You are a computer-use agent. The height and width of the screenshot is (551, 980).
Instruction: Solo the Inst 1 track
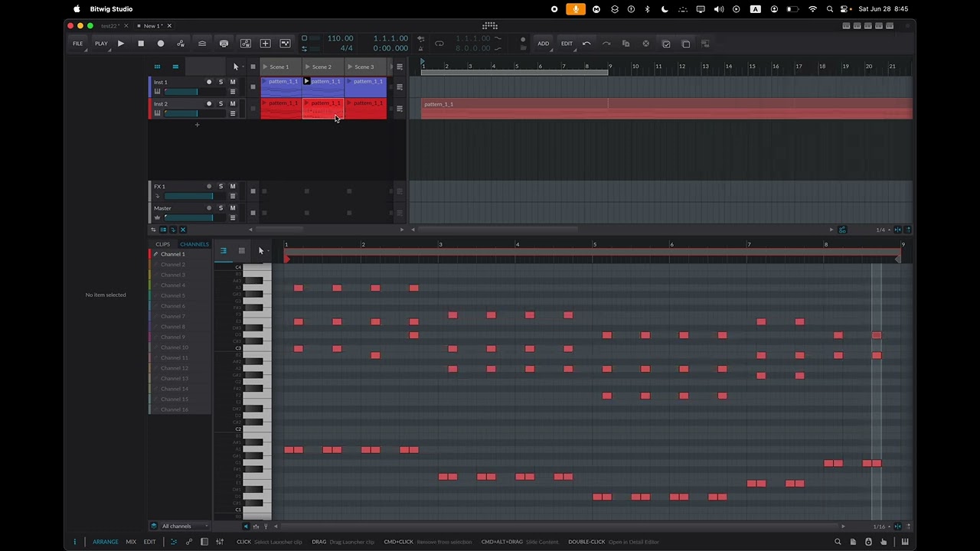click(221, 82)
